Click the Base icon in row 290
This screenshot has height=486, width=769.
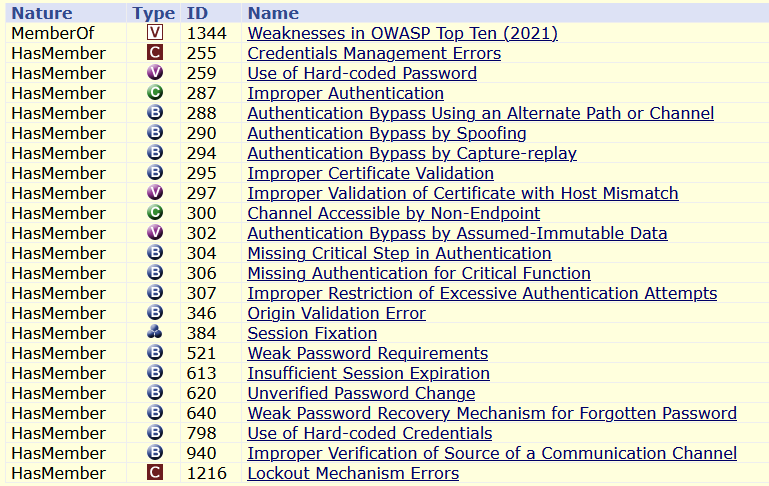point(154,132)
